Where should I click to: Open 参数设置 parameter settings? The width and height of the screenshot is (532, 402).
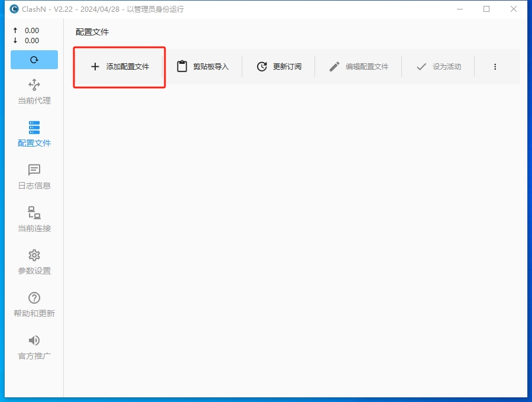pos(34,263)
